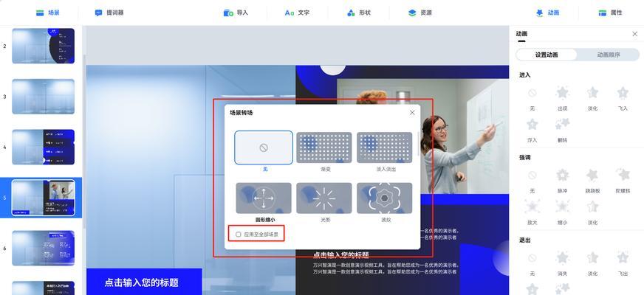Click the blue 点击输入您的标题 title box
Viewport: 644px width, 295px height.
click(144, 282)
